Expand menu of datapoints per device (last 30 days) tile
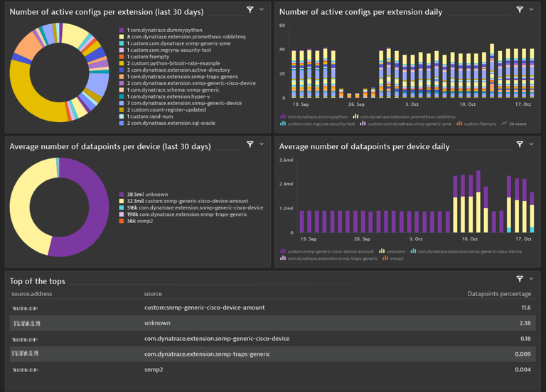The width and height of the screenshot is (546, 392). point(262,144)
